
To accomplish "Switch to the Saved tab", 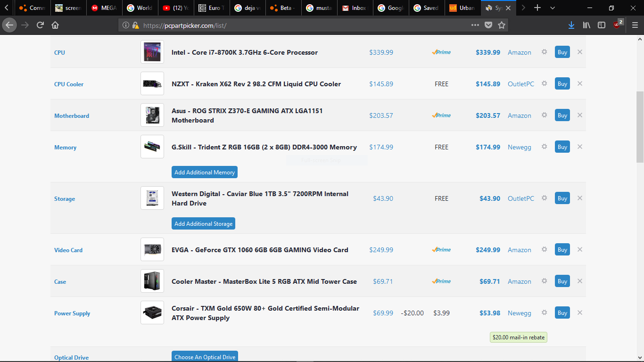I will 427,8.
